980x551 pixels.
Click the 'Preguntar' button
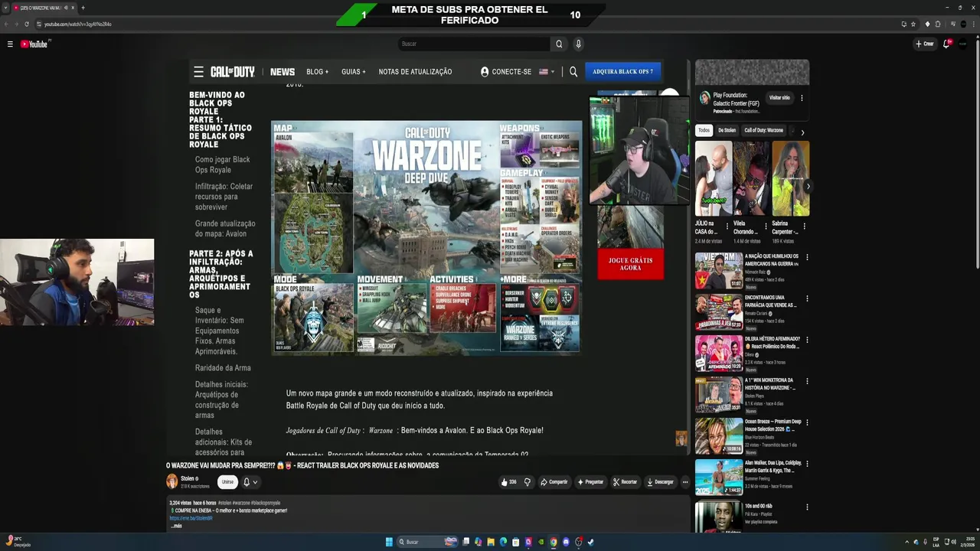590,482
